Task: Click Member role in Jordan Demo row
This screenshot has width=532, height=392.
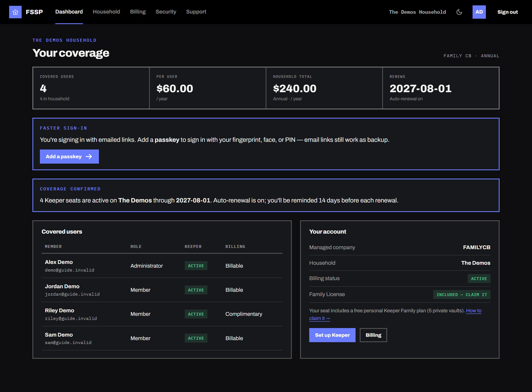Action: click(x=140, y=290)
